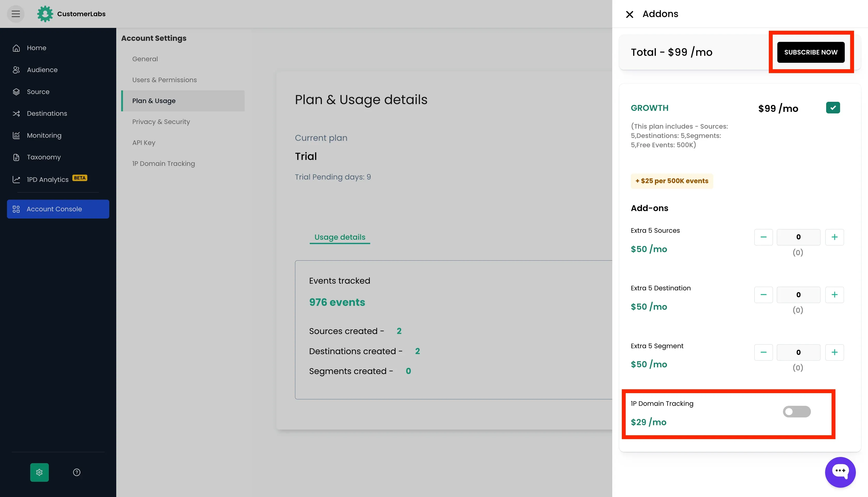Click the Destinations shuffle icon
Image resolution: width=868 pixels, height=497 pixels.
(16, 114)
